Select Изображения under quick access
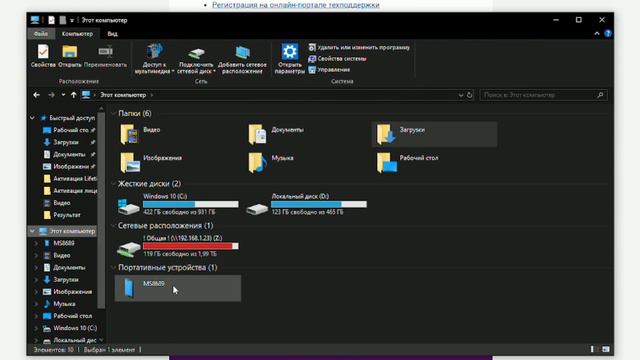The width and height of the screenshot is (640, 360). [x=69, y=167]
